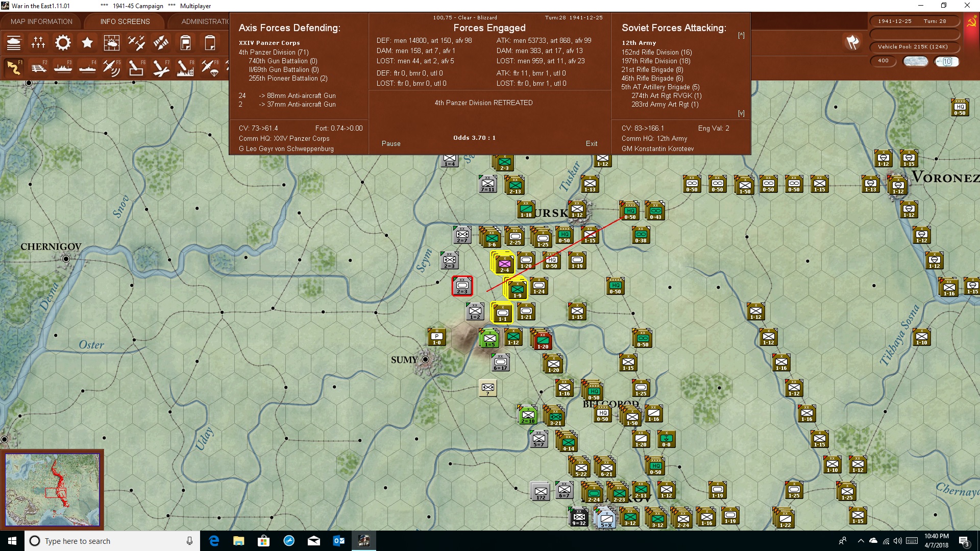This screenshot has width=980, height=551.
Task: Click the Chernigov city marker
Action: click(x=66, y=259)
